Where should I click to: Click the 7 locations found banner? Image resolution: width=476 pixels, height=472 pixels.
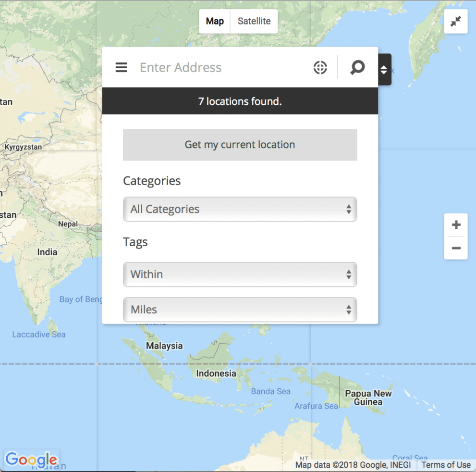240,101
